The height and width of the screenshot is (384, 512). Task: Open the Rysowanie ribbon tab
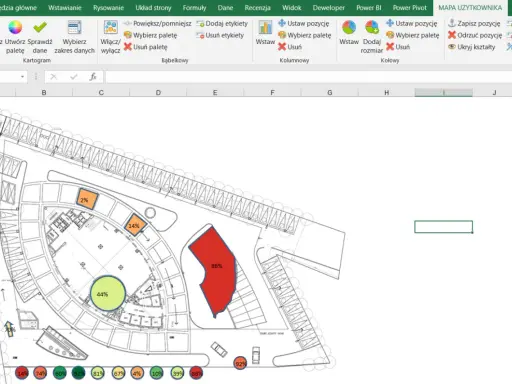[x=108, y=8]
